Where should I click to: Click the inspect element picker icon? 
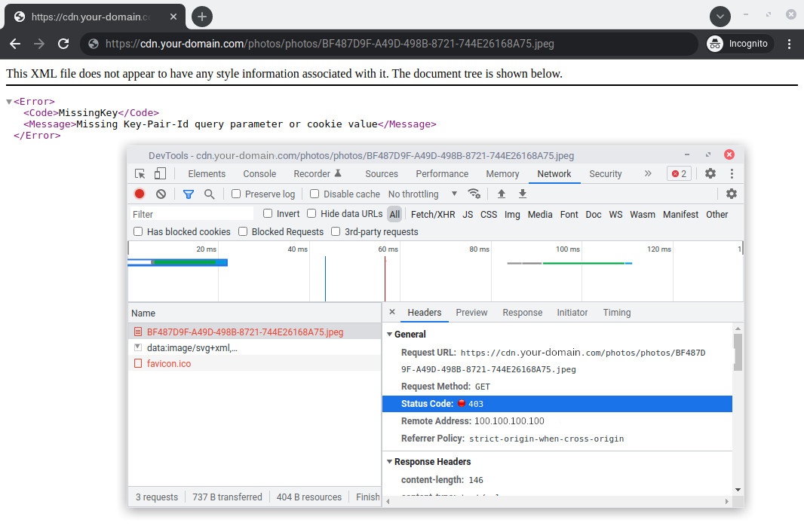point(140,174)
